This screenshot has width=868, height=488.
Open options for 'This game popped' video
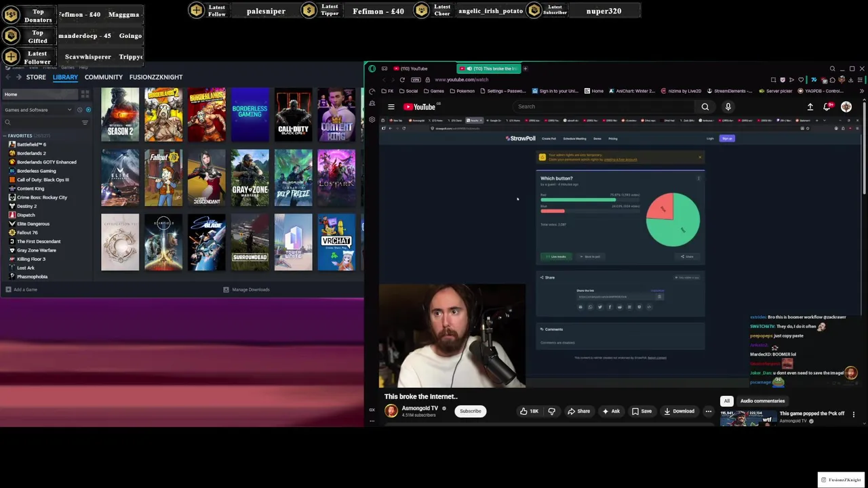[854, 414]
